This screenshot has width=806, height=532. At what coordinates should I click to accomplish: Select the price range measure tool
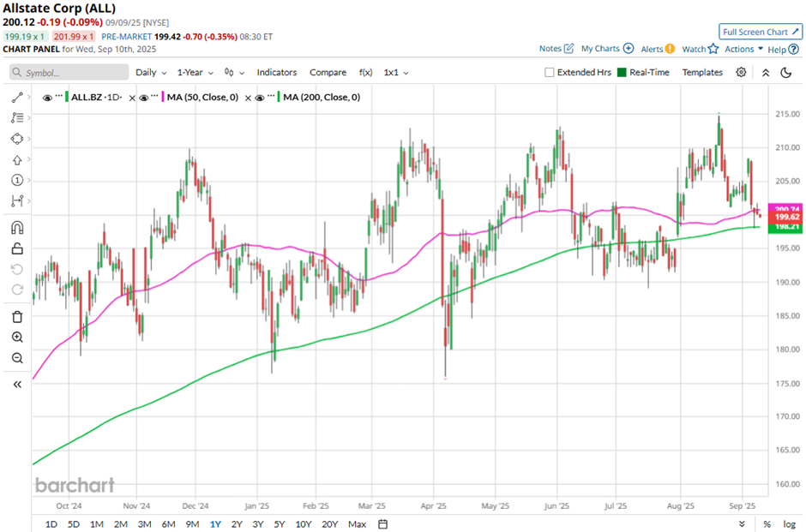coord(17,200)
